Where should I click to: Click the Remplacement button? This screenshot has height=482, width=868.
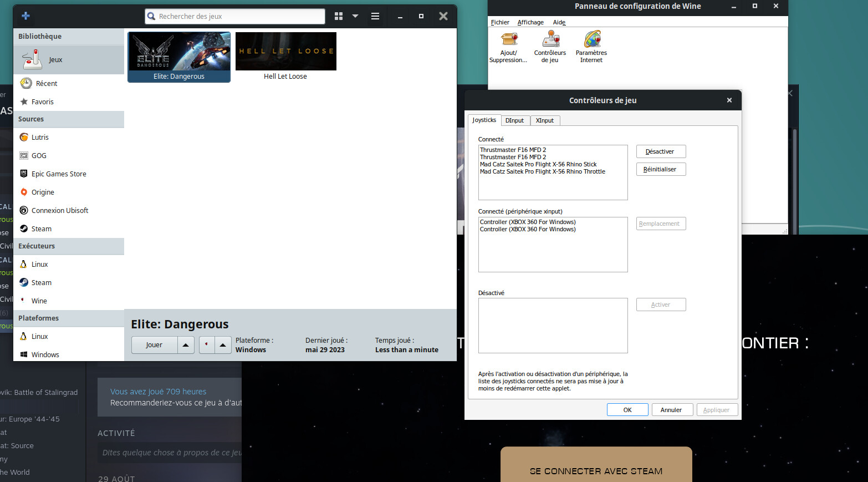click(661, 224)
